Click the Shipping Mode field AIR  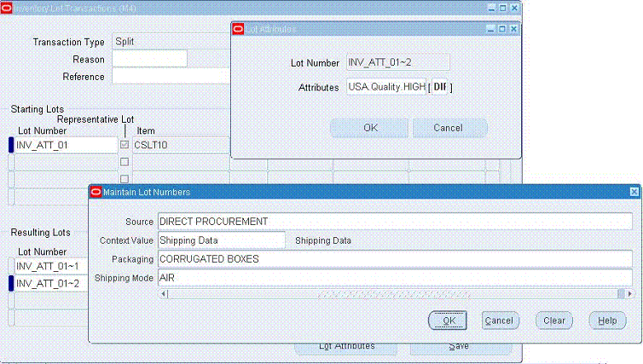395,278
